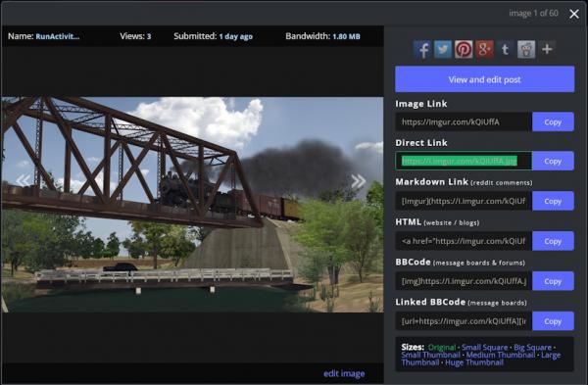Screen dimensions: 588x385
Task: Go to previous image arrow
Action: 24,180
